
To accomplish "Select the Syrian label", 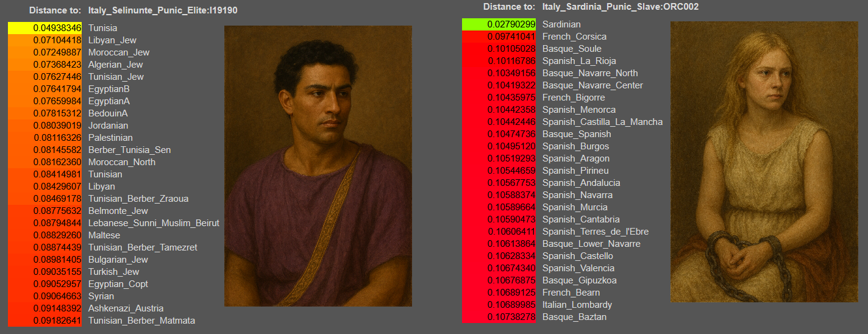I will (101, 296).
